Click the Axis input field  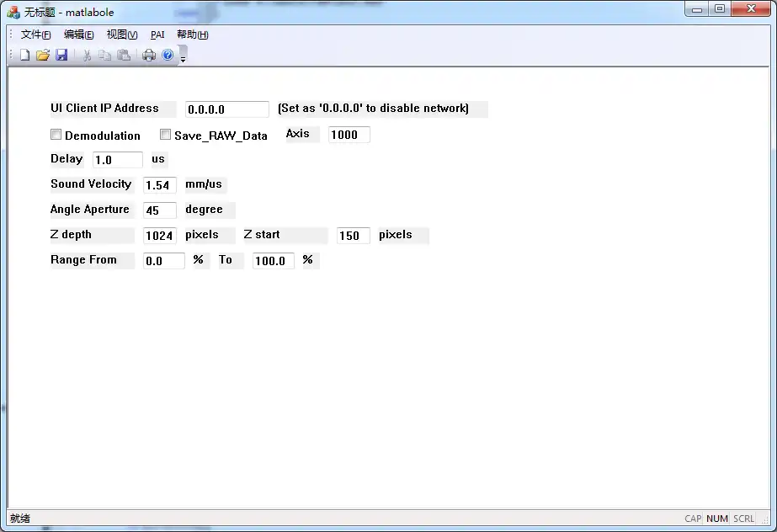click(349, 135)
